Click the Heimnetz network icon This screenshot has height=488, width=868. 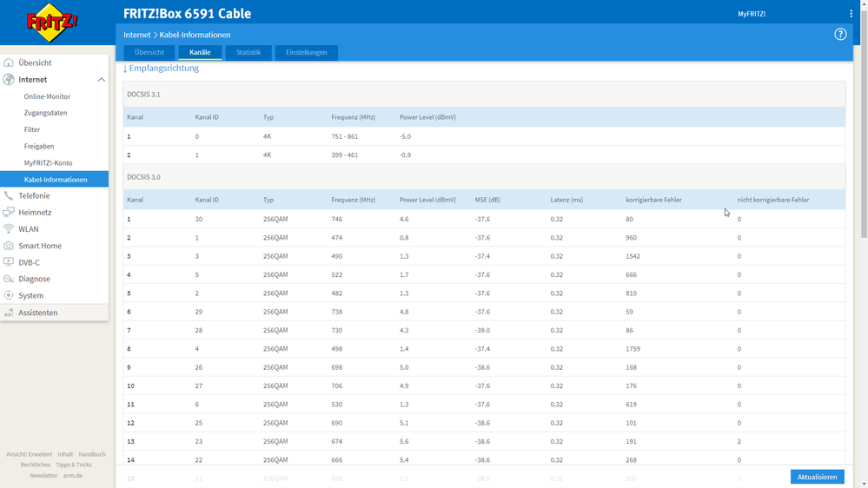coord(9,213)
